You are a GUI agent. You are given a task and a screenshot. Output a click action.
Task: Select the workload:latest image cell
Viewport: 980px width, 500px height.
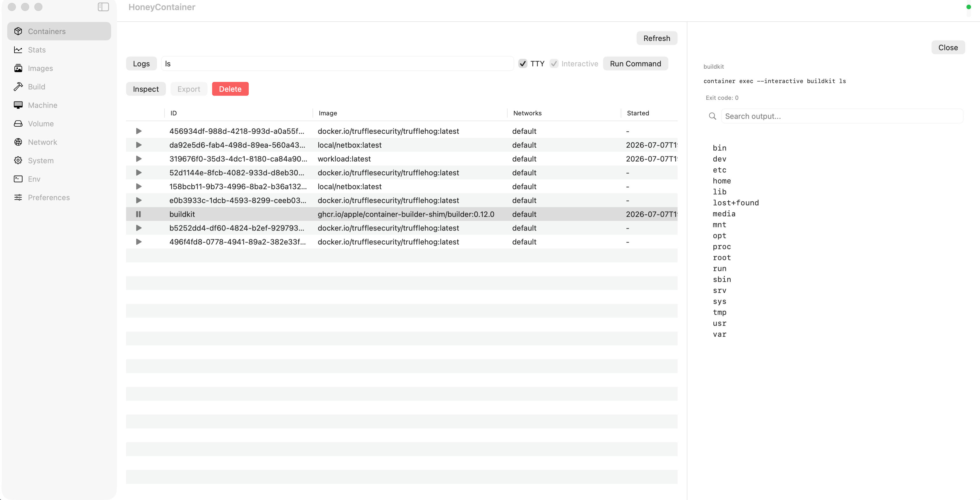pos(344,159)
